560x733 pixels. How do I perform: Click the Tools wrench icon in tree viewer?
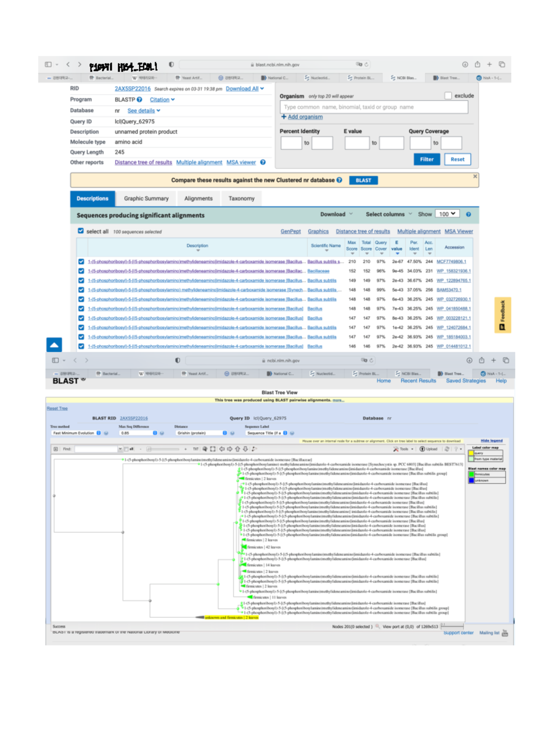tap(396, 449)
